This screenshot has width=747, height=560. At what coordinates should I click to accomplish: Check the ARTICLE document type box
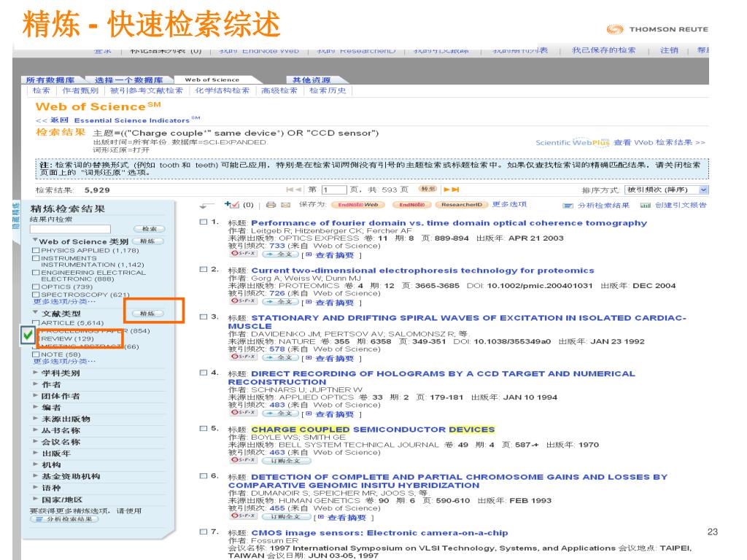(x=36, y=323)
